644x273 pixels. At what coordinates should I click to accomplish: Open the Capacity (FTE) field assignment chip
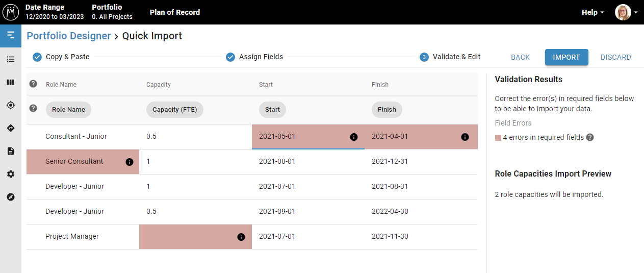point(174,109)
